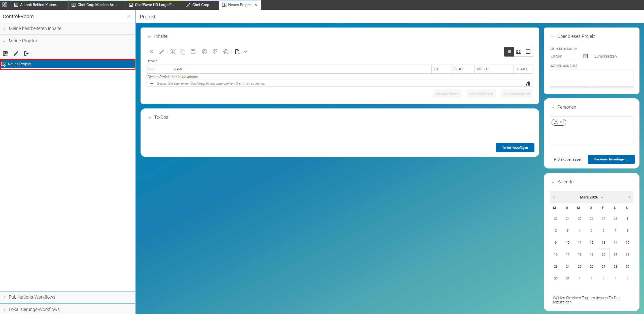Viewport: 644px width, 314px height.
Task: Switch to ChefWave HD Large F... tab
Action: pos(154,5)
